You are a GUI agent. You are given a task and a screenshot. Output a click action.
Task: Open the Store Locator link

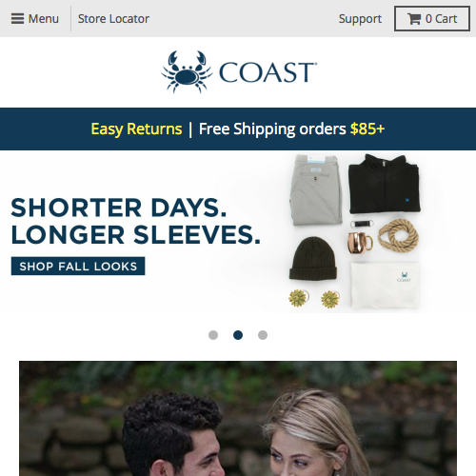click(113, 19)
